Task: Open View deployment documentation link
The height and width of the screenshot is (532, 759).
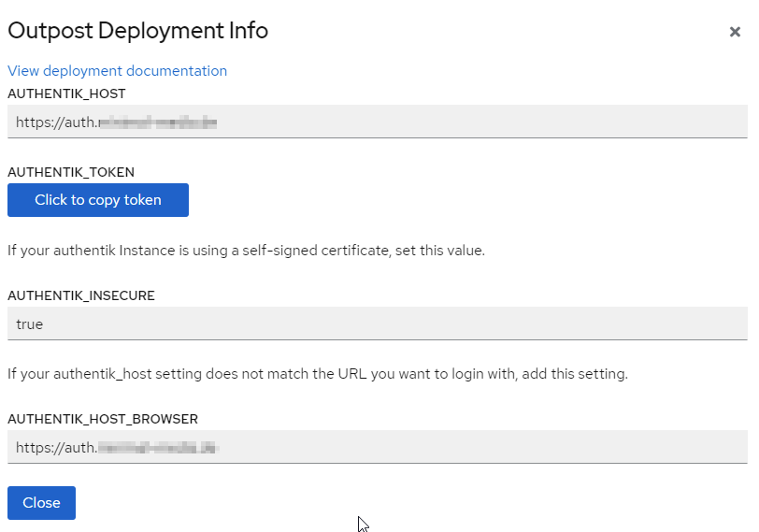Action: (x=117, y=71)
